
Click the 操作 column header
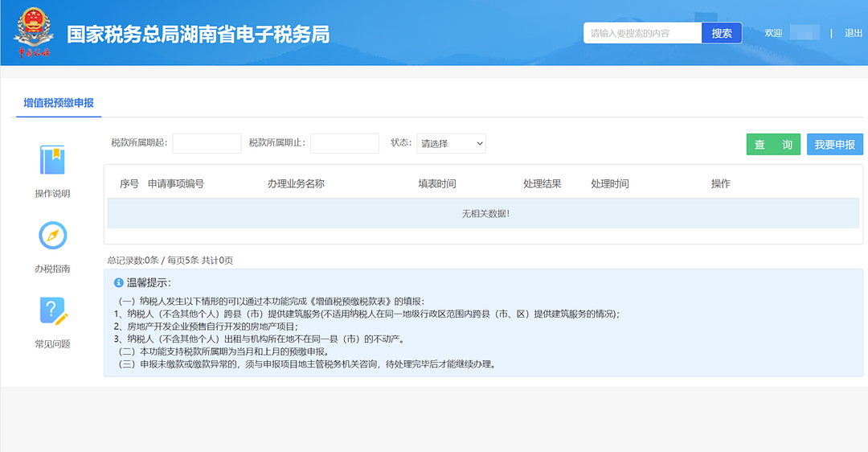pos(721,184)
